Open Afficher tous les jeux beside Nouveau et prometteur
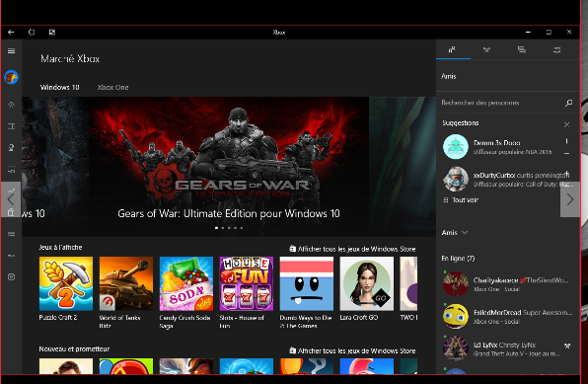This screenshot has width=588, height=384. click(x=352, y=351)
